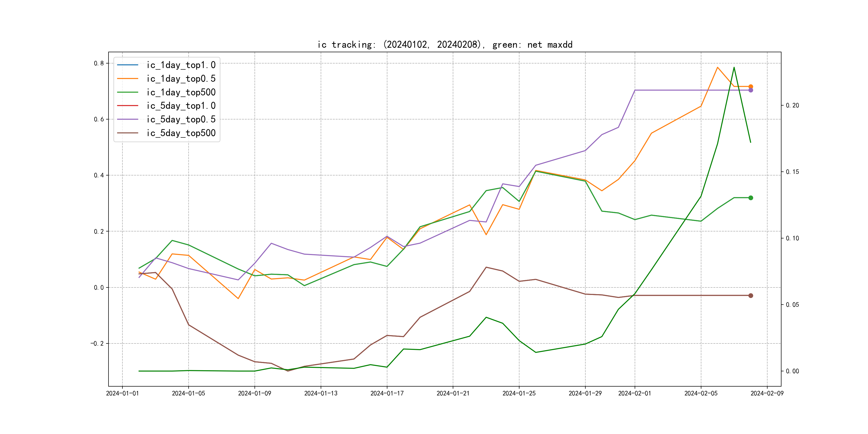Viewport: 868px width, 434px height.
Task: Click the chart title ic tracking
Action: pos(445,44)
